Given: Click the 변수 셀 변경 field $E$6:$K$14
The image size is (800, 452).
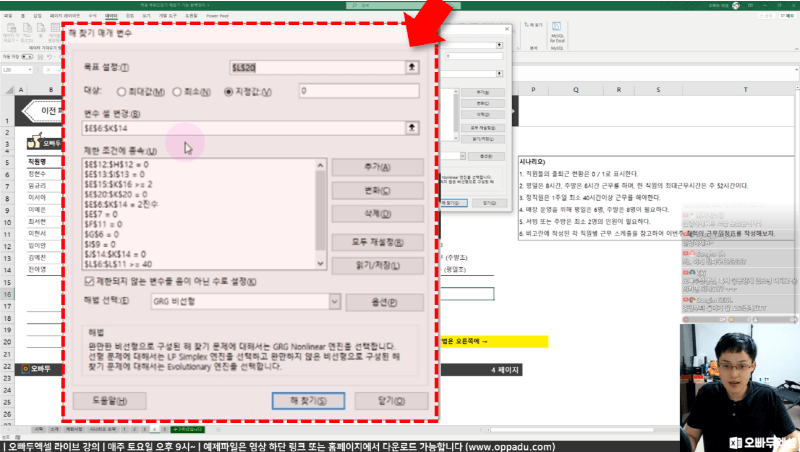Looking at the screenshot, I should coord(243,128).
